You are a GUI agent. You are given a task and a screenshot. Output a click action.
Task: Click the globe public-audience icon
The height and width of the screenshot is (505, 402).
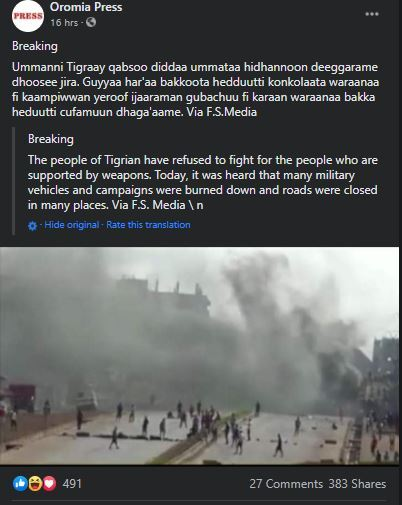[91, 22]
